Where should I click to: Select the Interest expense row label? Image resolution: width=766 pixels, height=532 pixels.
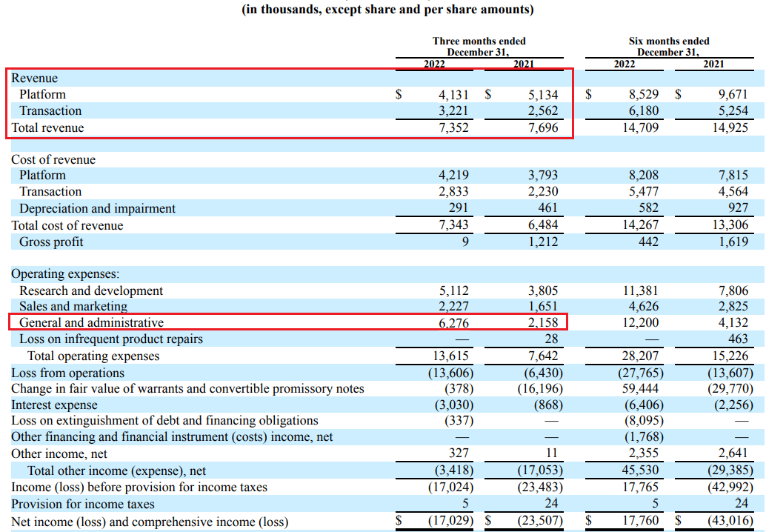(x=46, y=405)
